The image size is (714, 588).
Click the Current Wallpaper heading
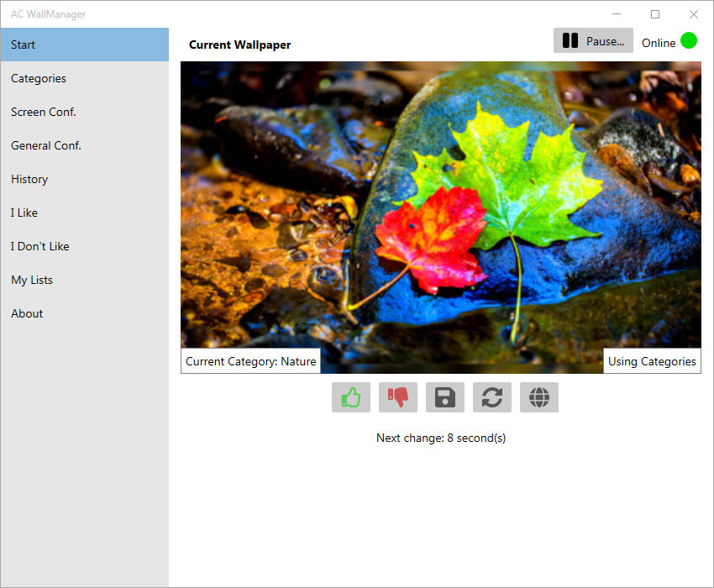pos(240,45)
